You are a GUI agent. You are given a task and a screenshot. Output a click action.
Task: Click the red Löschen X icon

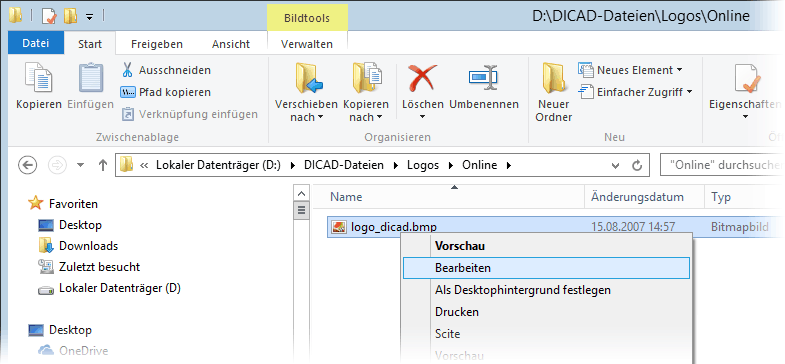423,79
